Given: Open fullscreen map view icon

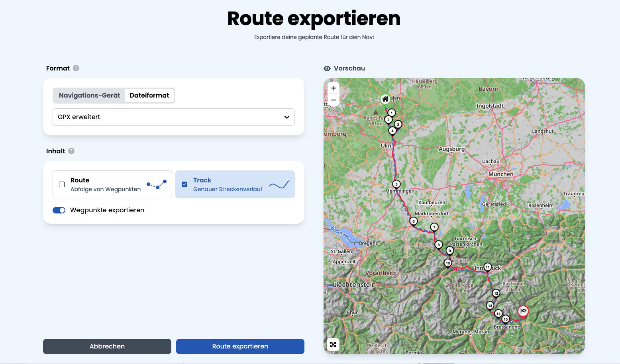Looking at the screenshot, I should click(333, 344).
